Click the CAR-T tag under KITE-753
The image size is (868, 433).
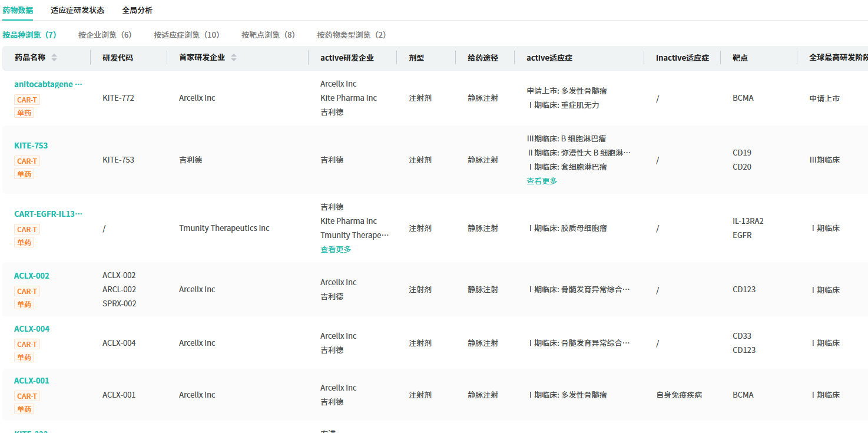click(27, 161)
